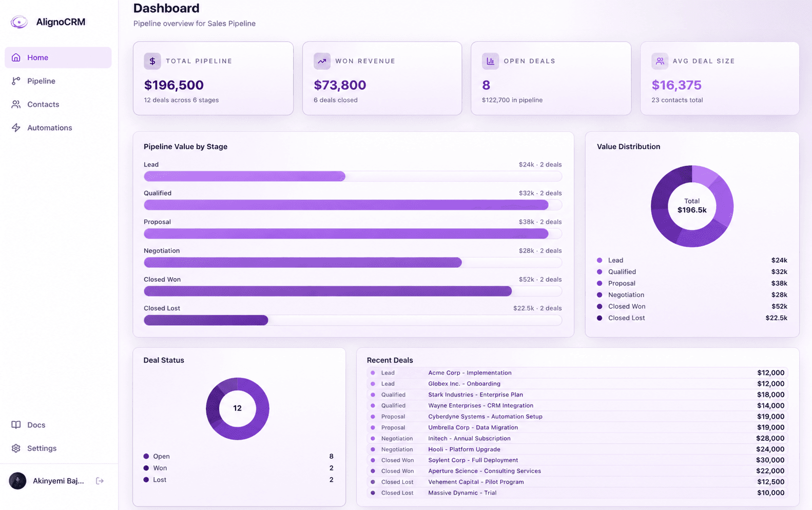Click the Closed Lost stage progress bar
The width and height of the screenshot is (812, 510).
[x=353, y=320]
